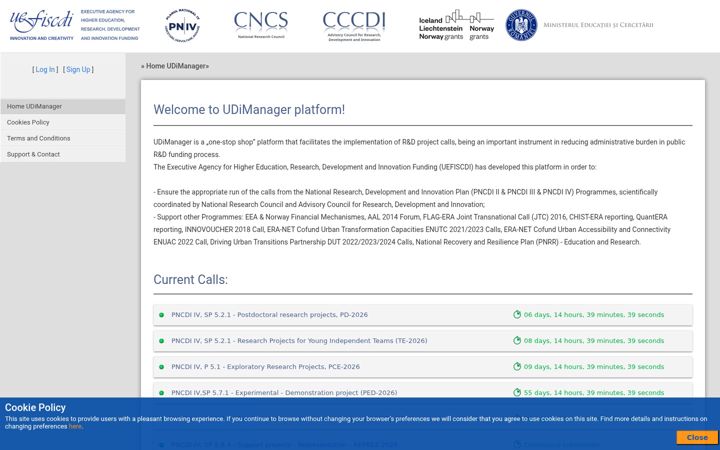Click the green dot beside PD-2026 call

coord(161,315)
